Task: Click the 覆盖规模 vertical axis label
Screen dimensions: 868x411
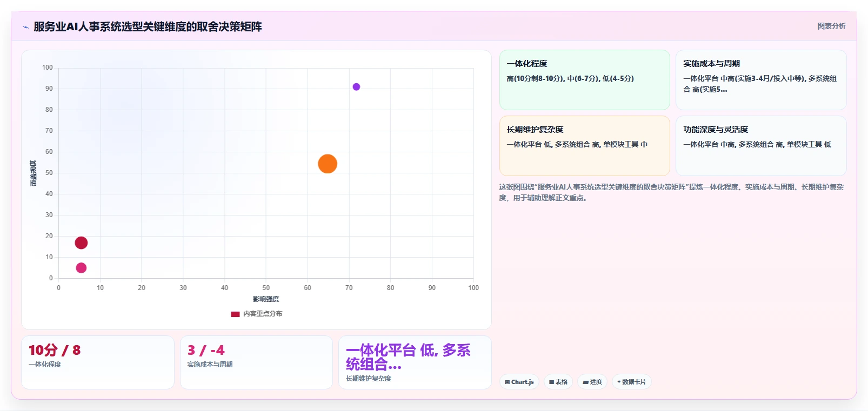Action: pyautogui.click(x=33, y=173)
